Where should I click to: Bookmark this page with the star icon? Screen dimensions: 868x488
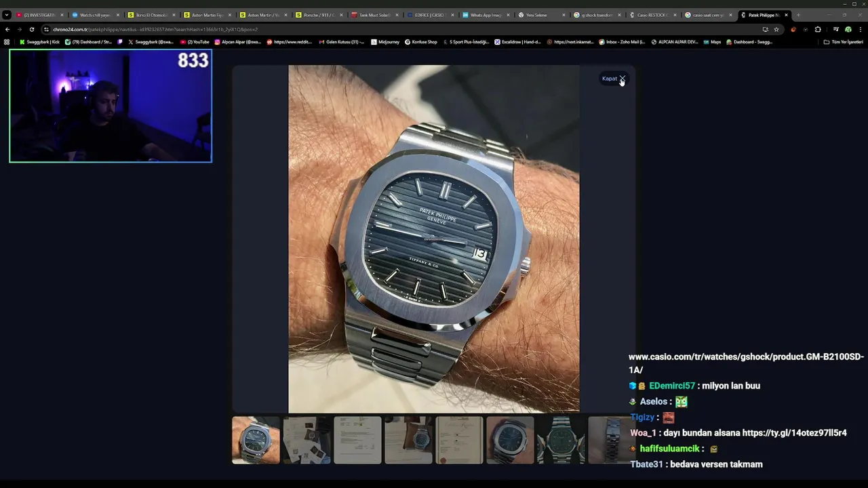[x=776, y=29]
